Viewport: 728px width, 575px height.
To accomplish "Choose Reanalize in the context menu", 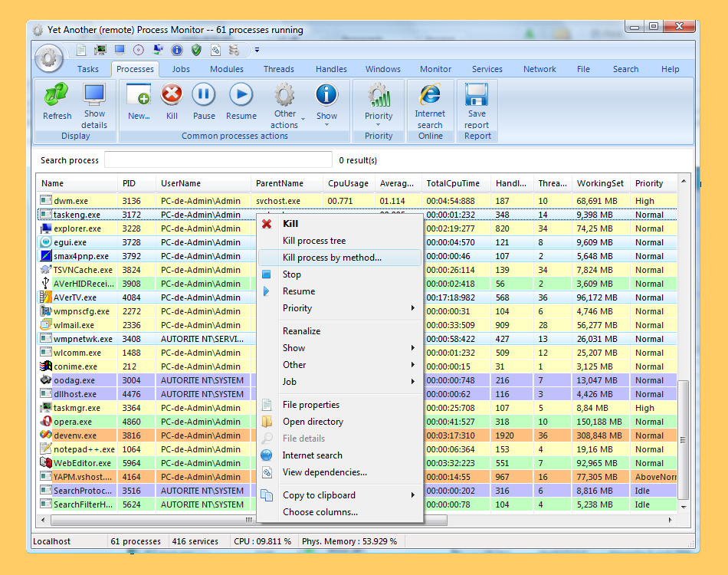I will point(339,331).
